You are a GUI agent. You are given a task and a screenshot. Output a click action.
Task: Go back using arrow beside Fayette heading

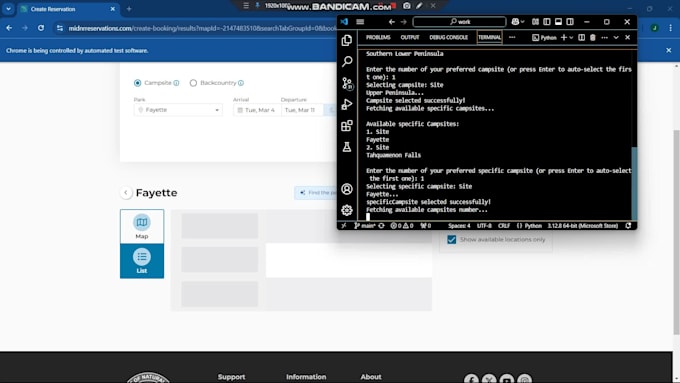[126, 193]
